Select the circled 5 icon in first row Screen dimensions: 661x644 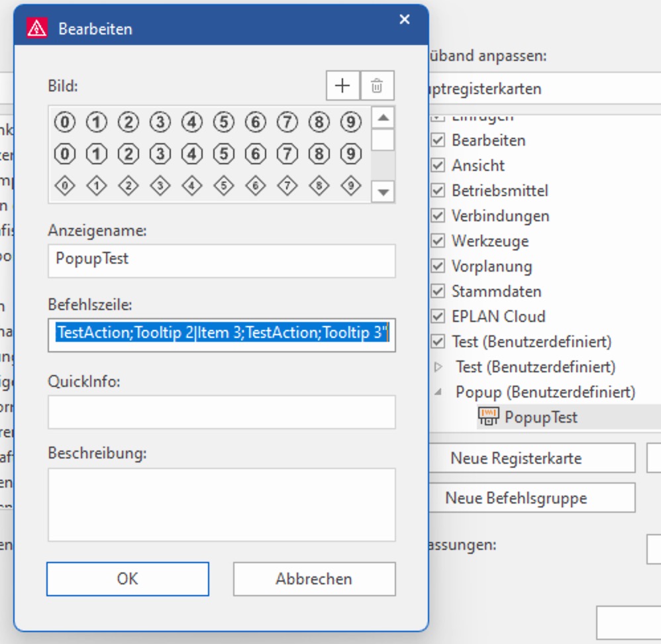tap(224, 122)
